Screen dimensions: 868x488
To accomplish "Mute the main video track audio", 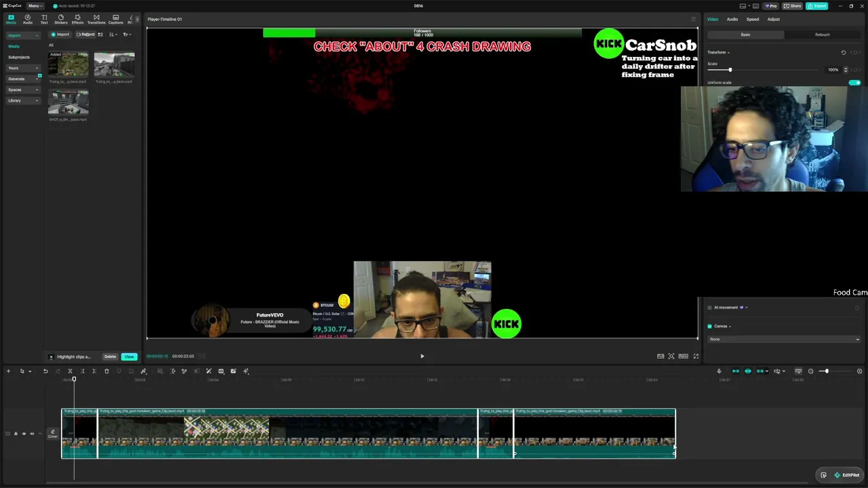I will (32, 434).
